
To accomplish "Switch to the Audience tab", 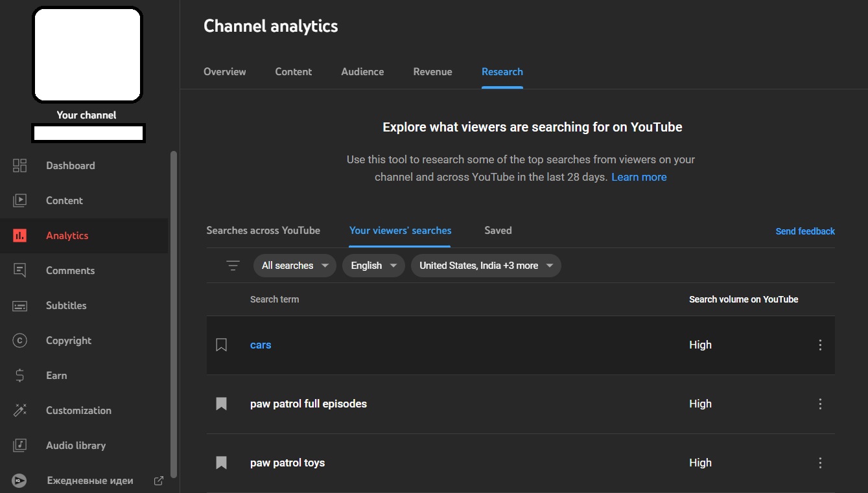I will pos(362,72).
